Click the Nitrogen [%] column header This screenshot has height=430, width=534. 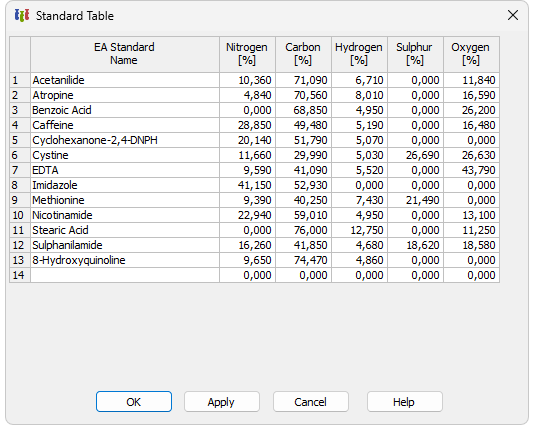pyautogui.click(x=247, y=54)
